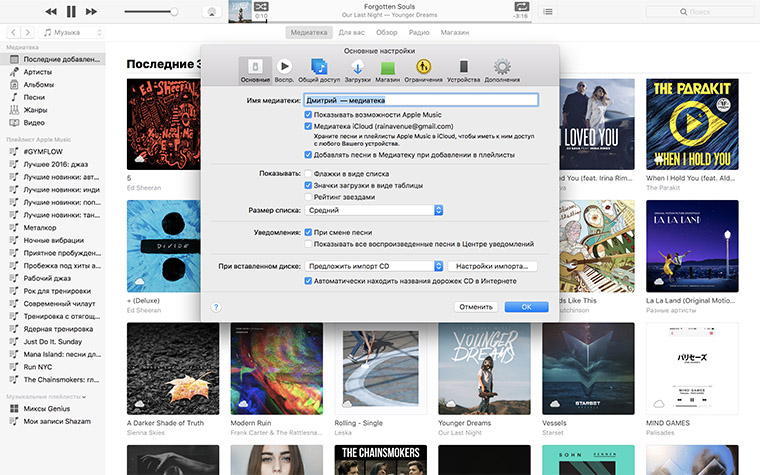760x475 pixels.
Task: Go back with the left arrow
Action: (14, 32)
